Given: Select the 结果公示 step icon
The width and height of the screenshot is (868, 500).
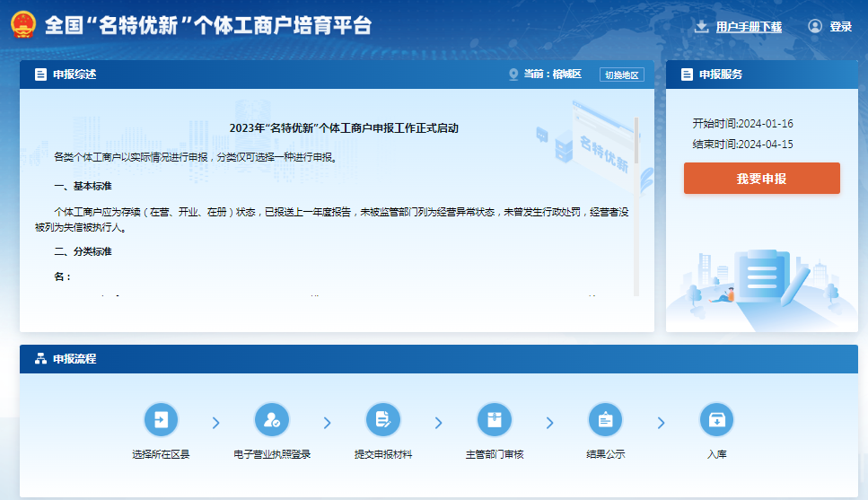Looking at the screenshot, I should click(x=605, y=419).
